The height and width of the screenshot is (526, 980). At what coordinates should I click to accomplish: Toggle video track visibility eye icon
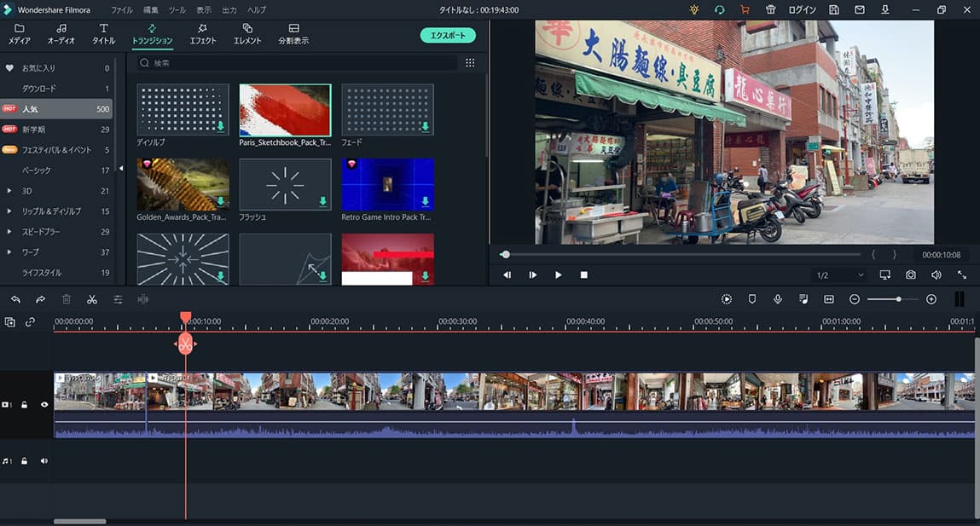(44, 405)
